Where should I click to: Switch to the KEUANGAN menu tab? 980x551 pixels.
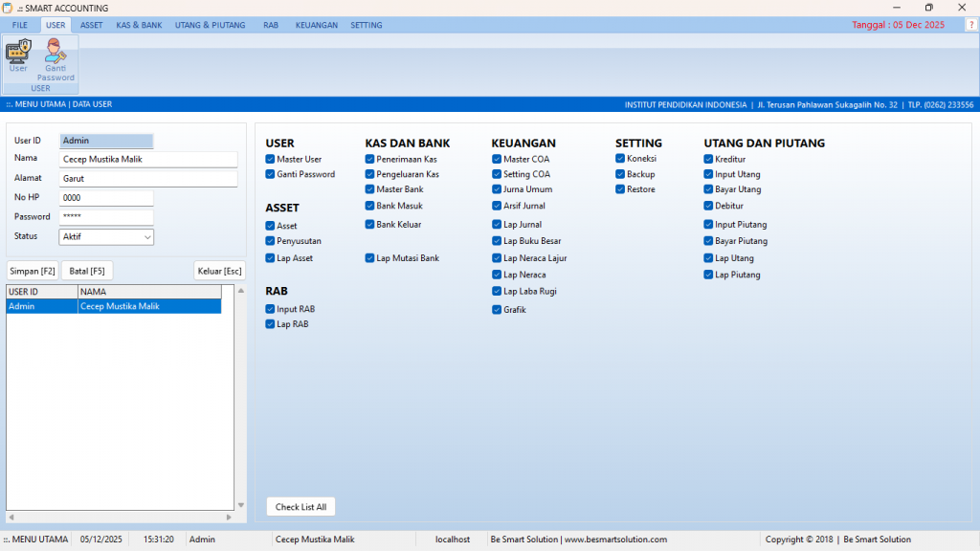point(317,25)
